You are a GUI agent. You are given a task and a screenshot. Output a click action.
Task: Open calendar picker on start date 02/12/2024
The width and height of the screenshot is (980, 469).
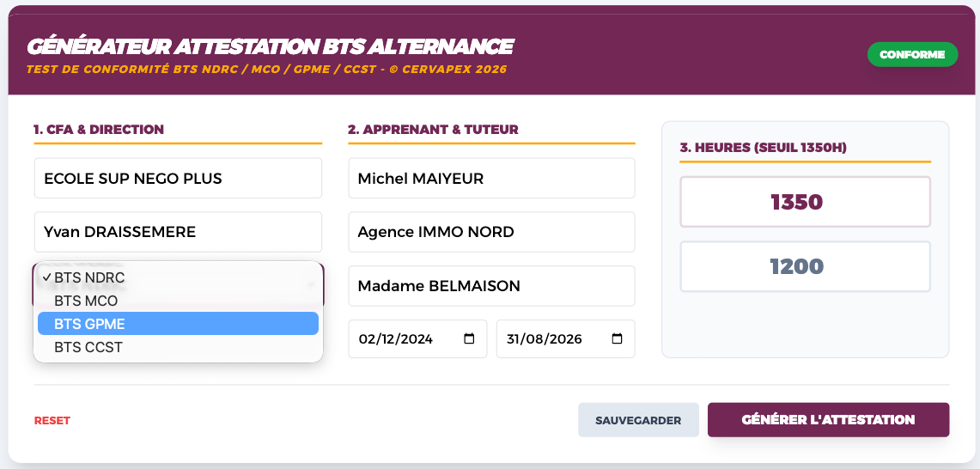pos(469,339)
